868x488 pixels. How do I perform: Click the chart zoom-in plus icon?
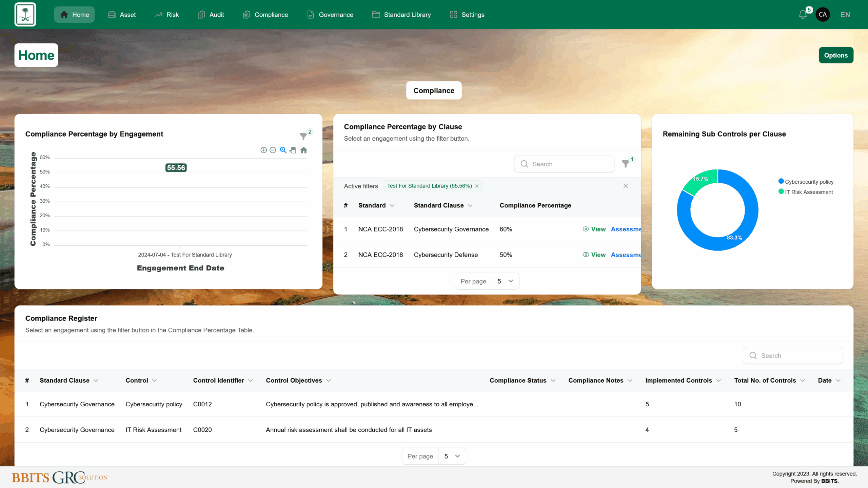pos(263,150)
